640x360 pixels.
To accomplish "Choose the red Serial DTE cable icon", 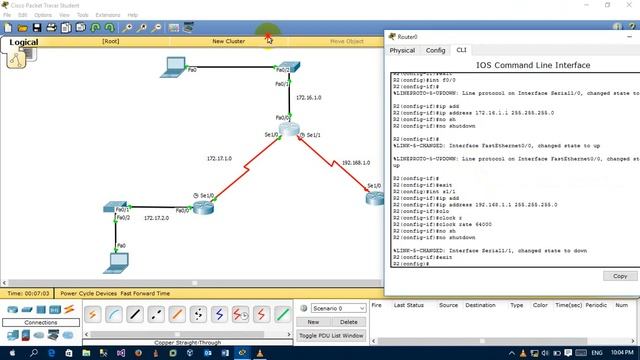I will tap(261, 315).
